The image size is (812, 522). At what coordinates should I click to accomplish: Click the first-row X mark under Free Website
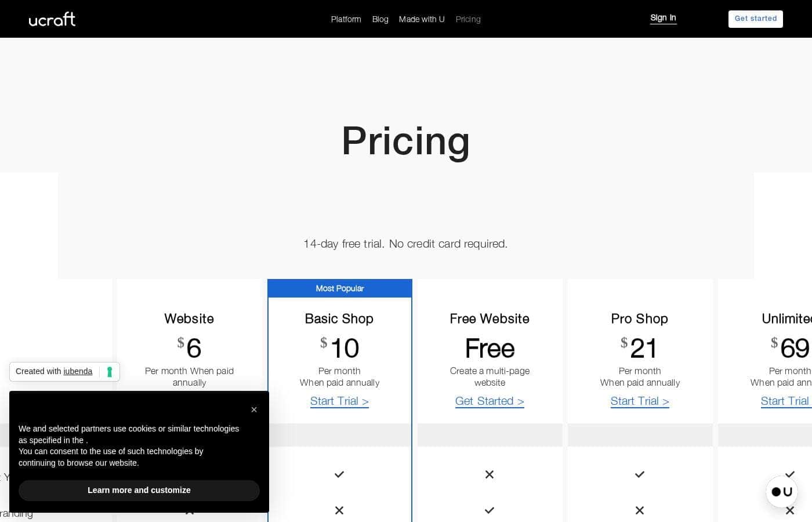pos(490,474)
